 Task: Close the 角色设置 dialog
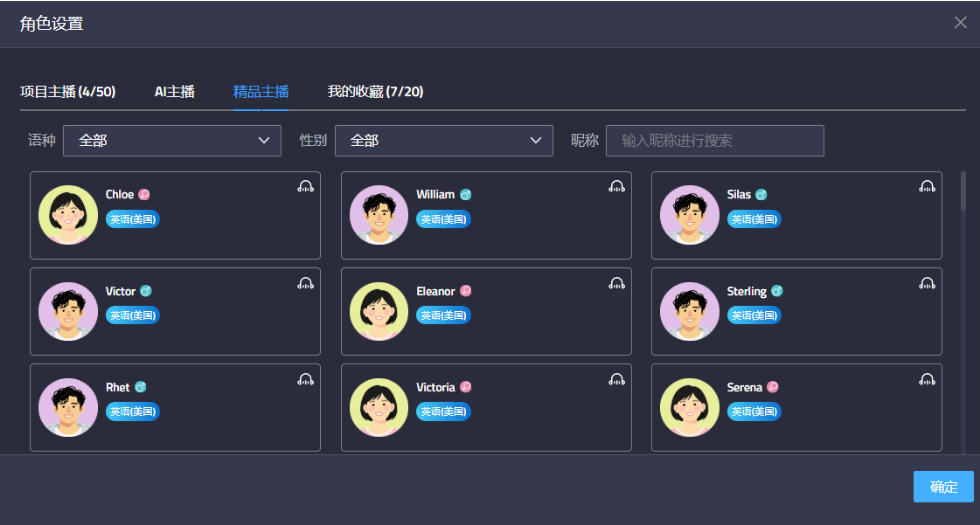click(x=960, y=23)
